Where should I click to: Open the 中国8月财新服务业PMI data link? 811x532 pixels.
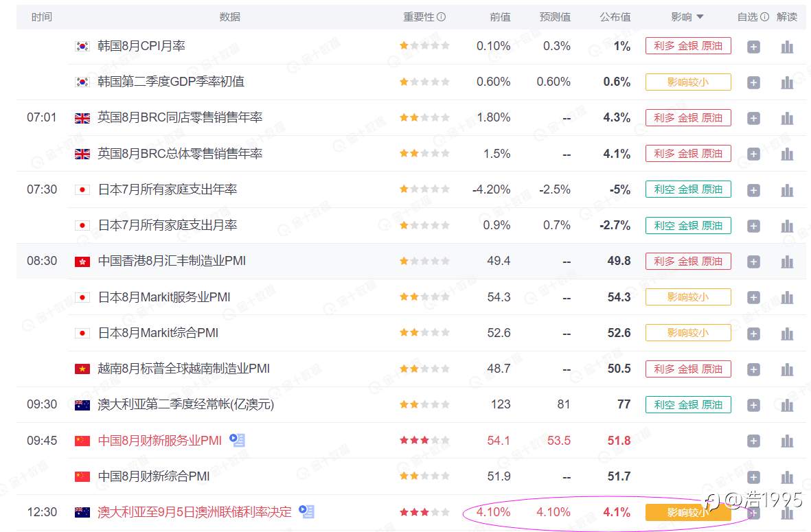(160, 441)
